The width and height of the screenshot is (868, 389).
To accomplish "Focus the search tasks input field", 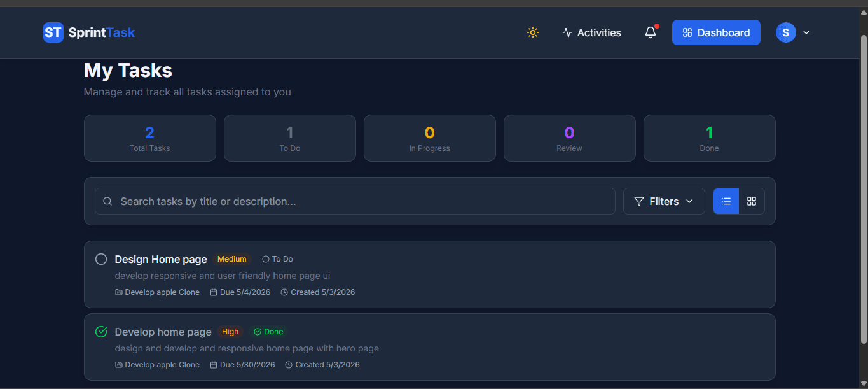I will tap(355, 201).
